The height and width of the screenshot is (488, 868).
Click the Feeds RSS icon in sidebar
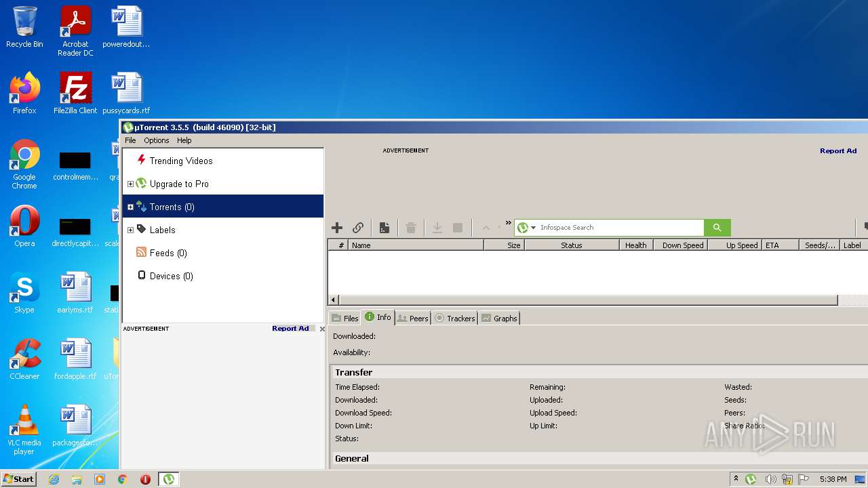[141, 252]
